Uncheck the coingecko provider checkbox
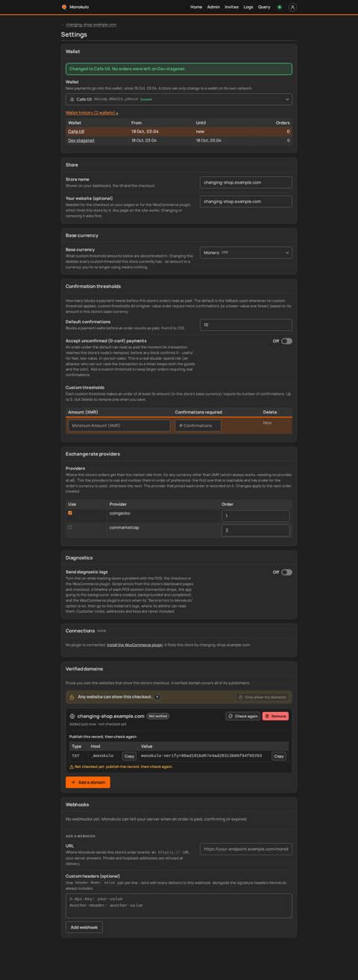The image size is (358, 980). pos(70,513)
